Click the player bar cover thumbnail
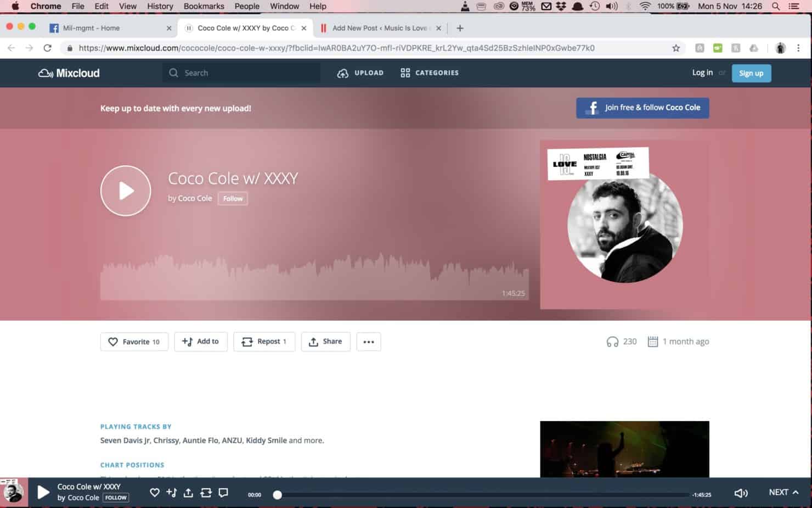 13,492
